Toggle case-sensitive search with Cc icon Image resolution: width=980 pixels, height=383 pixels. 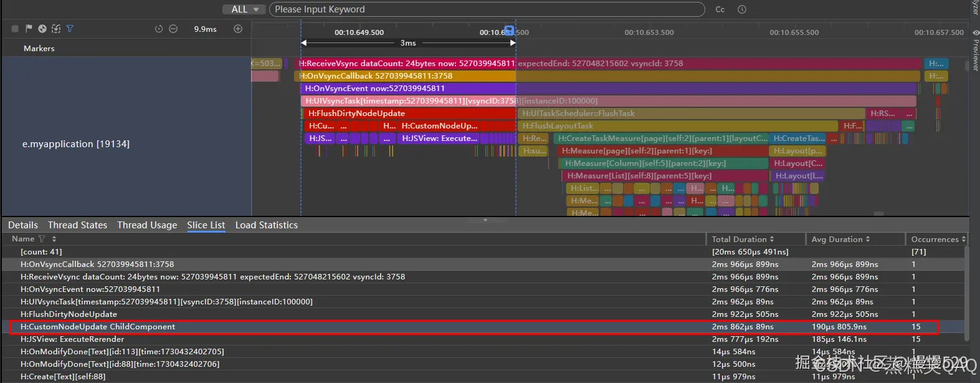click(x=720, y=9)
